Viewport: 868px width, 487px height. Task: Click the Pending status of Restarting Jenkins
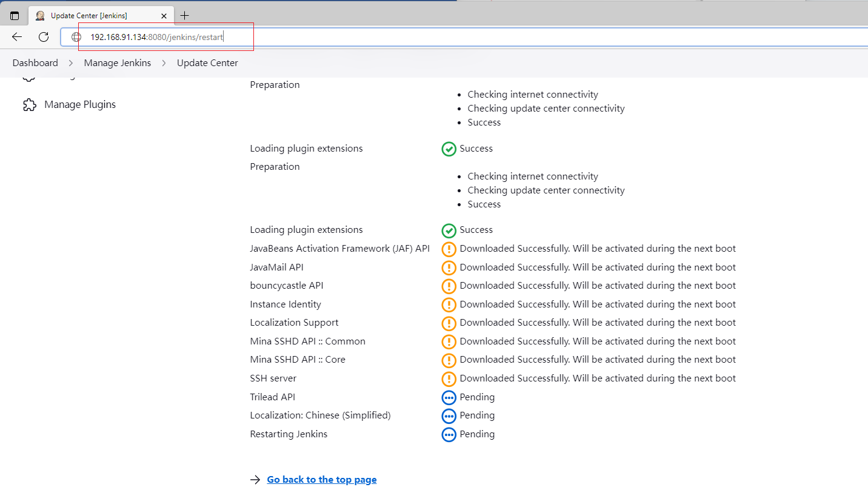pos(477,434)
